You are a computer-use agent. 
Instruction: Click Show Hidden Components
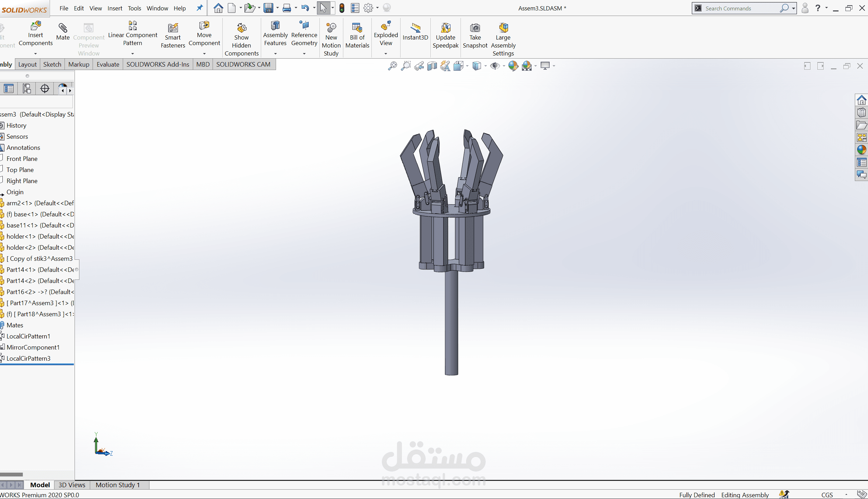(x=242, y=39)
